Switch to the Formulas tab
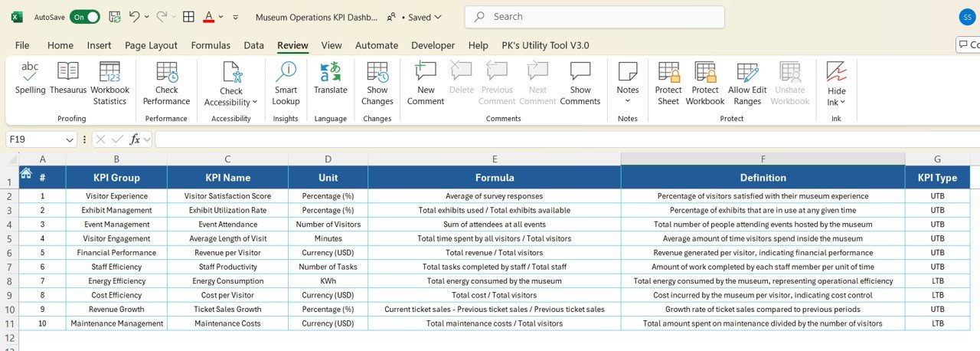The width and height of the screenshot is (980, 351). [x=211, y=45]
